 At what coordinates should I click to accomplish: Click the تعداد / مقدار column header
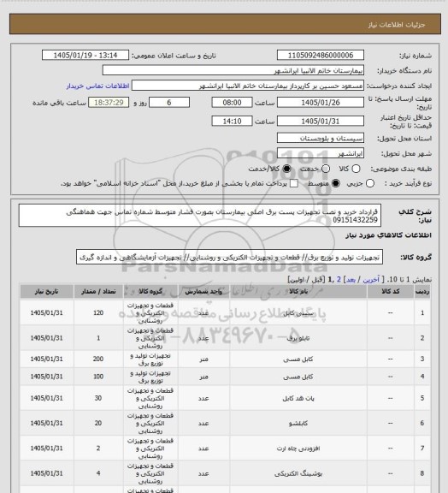tap(98, 292)
